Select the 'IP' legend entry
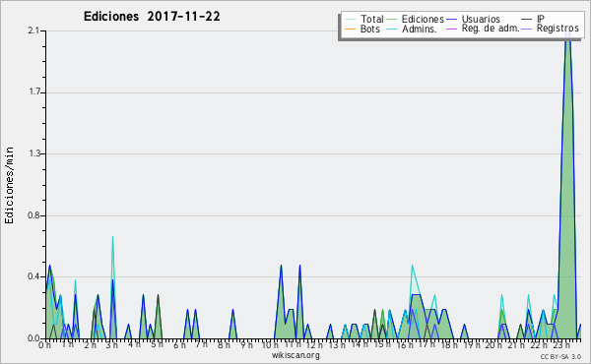This screenshot has width=591, height=364. tap(541, 19)
